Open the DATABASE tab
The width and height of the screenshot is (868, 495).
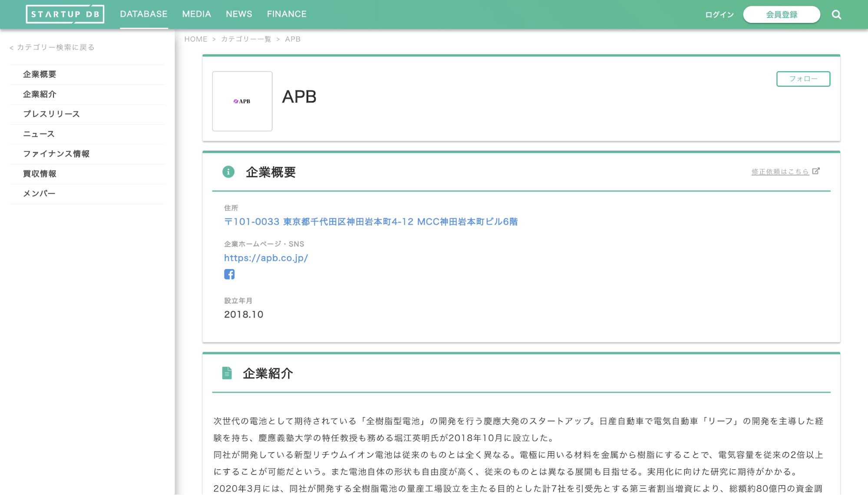pyautogui.click(x=144, y=14)
